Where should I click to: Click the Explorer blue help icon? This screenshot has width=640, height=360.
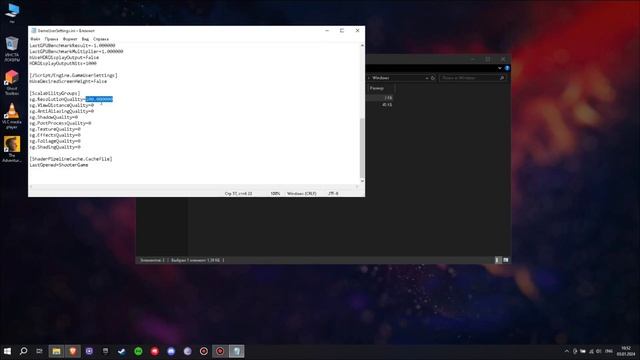pyautogui.click(x=507, y=68)
